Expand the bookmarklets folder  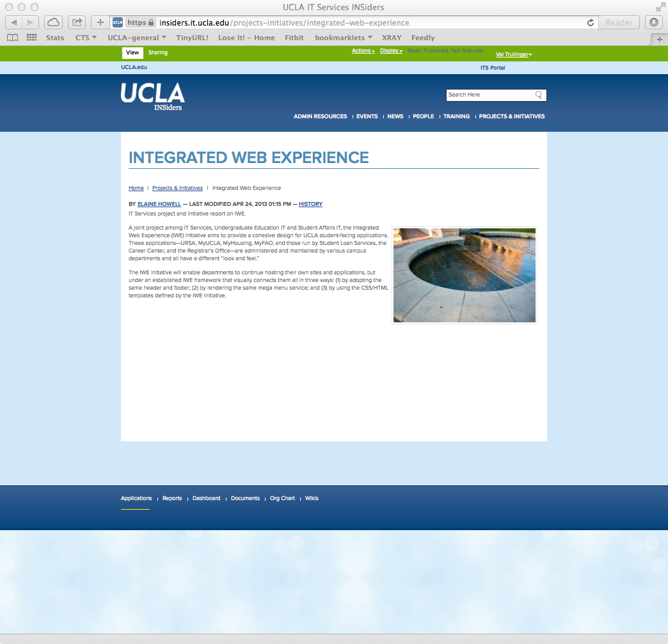[344, 38]
